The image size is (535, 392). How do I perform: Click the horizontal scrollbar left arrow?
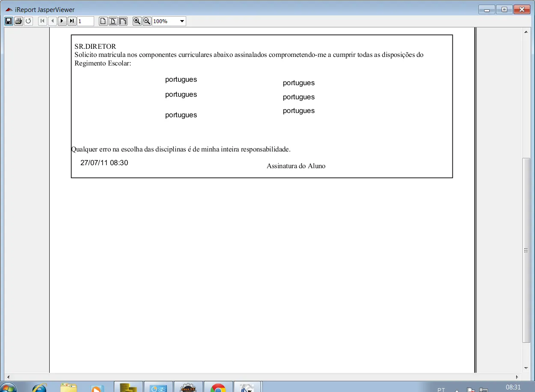(x=9, y=377)
